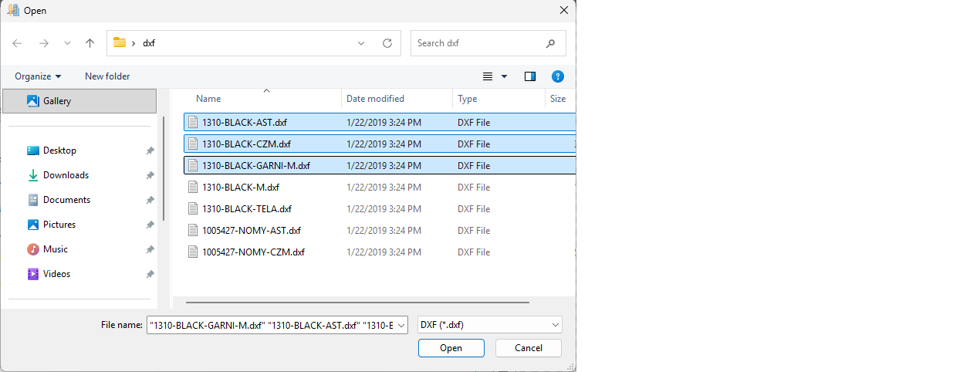
Task: Go to Videos in navigation pane
Action: point(56,274)
